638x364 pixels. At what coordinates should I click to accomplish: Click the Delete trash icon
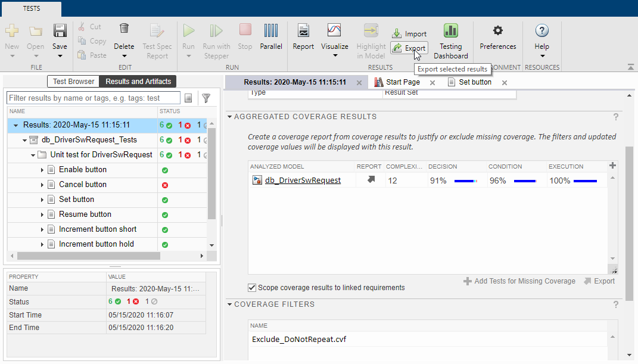[x=124, y=29]
